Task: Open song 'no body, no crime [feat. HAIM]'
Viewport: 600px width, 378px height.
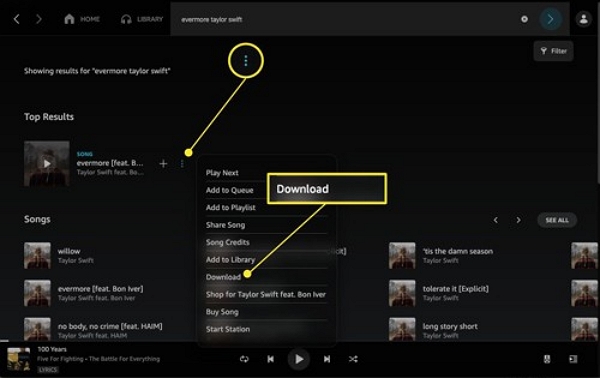Action: (x=110, y=326)
